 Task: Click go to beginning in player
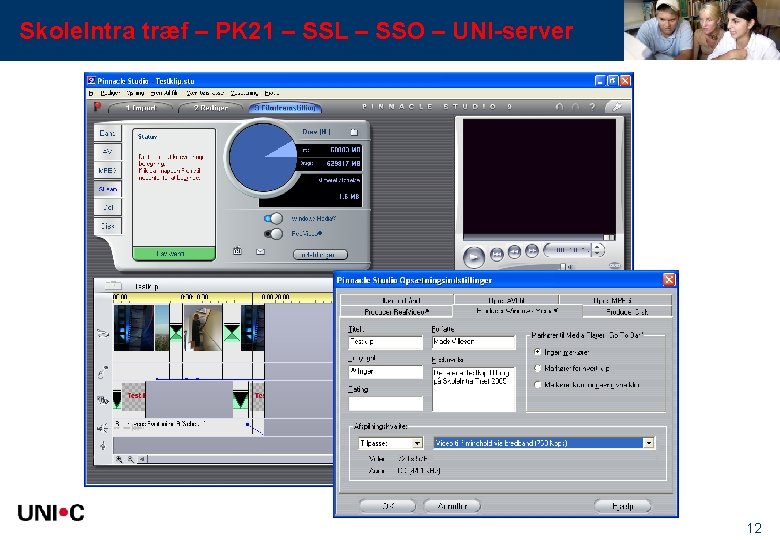496,254
